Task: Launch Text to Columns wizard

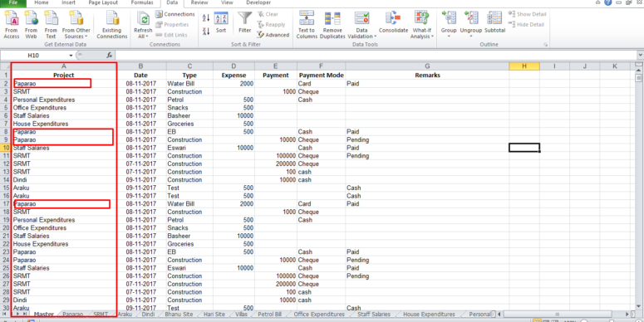Action: click(x=307, y=25)
